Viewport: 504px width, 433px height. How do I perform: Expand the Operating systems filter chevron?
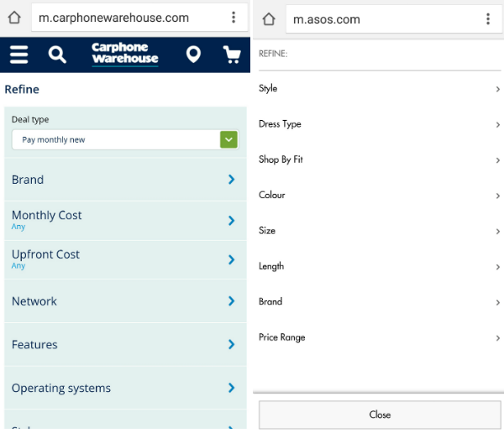232,388
